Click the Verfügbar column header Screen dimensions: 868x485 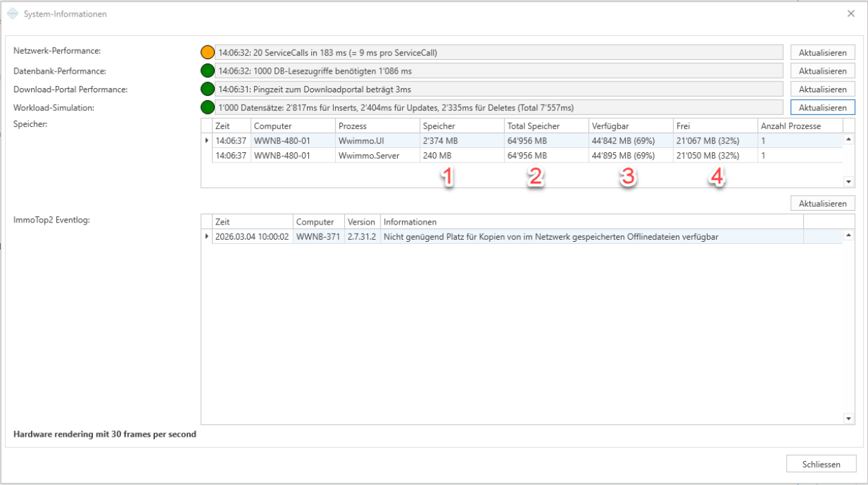click(631, 126)
